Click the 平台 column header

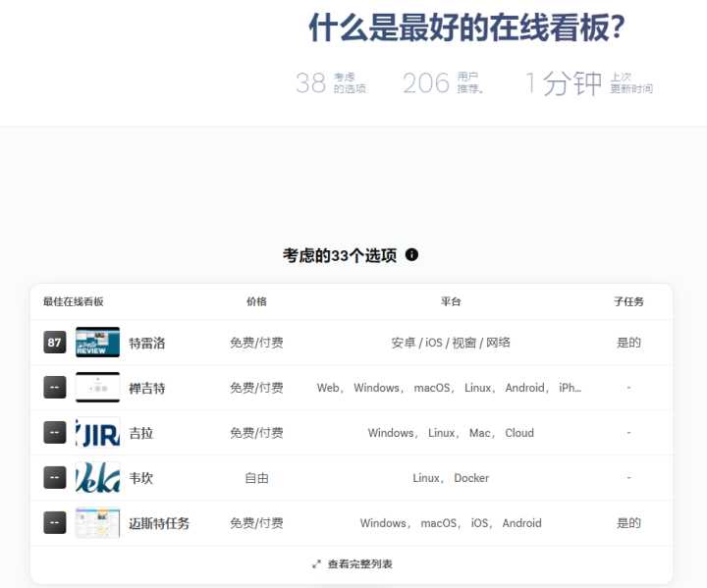coord(451,301)
